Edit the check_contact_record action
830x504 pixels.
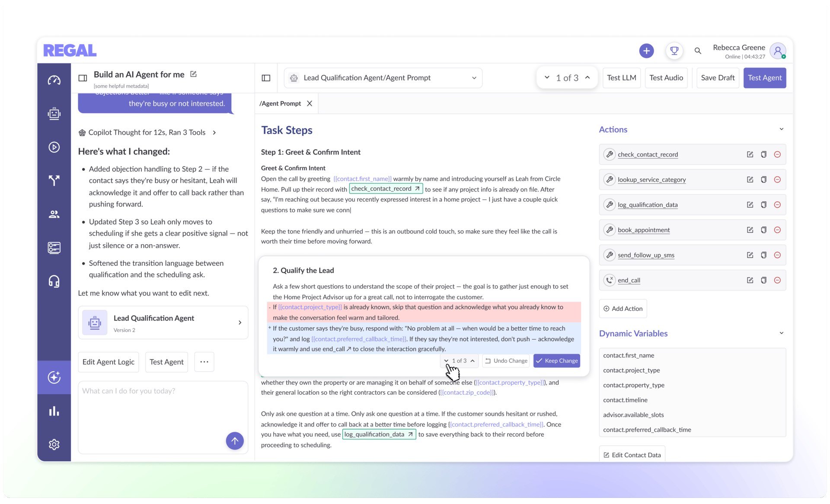(750, 154)
